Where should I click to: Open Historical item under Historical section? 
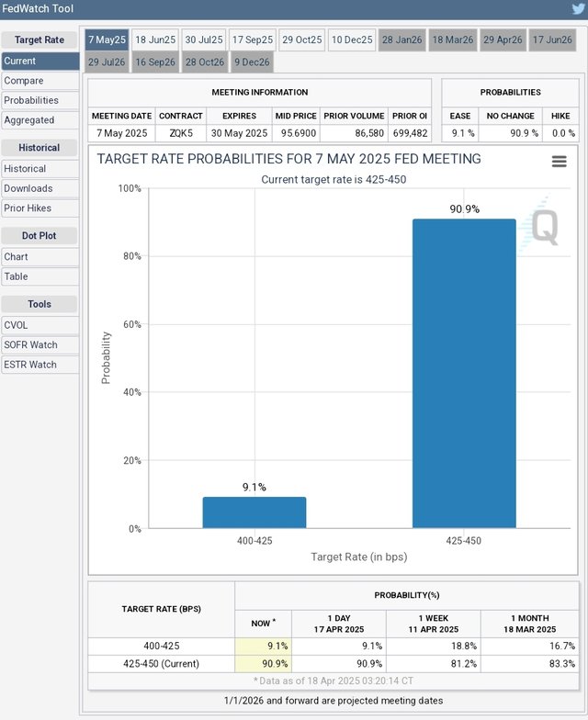pyautogui.click(x=40, y=169)
